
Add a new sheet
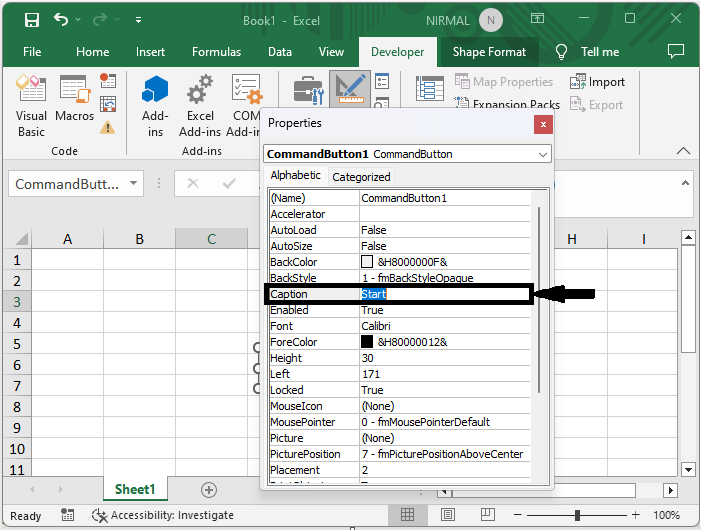(x=209, y=490)
